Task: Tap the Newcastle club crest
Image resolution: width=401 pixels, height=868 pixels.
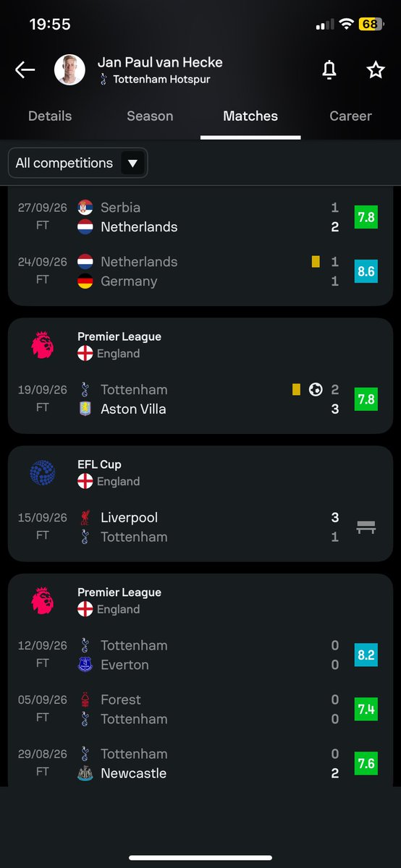Action: pyautogui.click(x=85, y=773)
